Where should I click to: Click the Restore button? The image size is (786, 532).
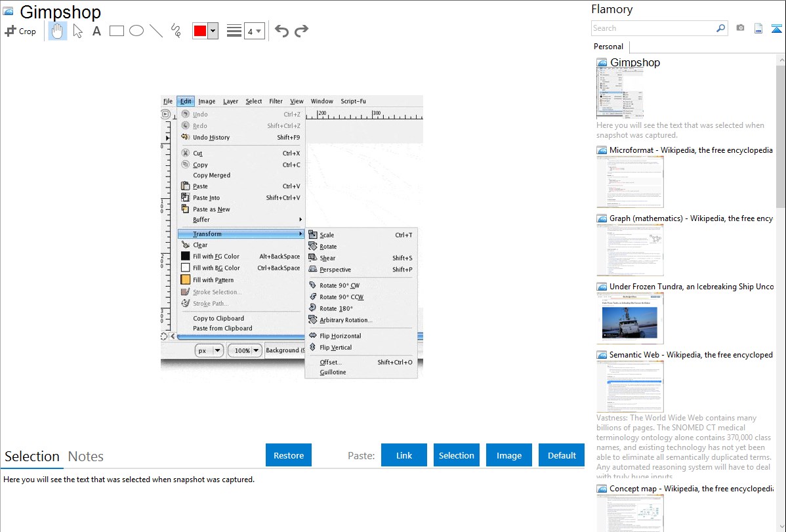[x=289, y=455]
